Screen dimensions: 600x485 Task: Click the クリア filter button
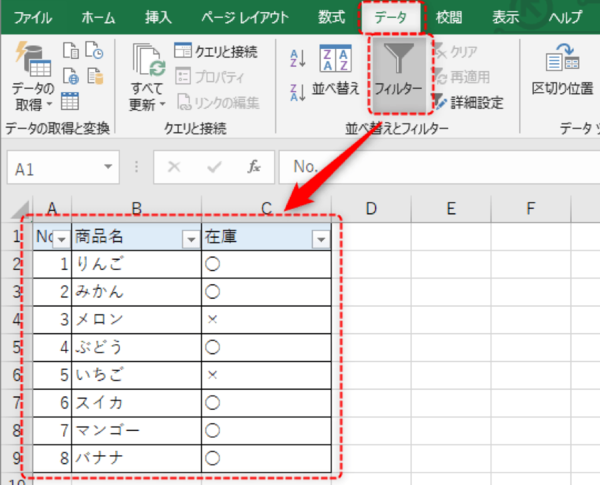456,52
